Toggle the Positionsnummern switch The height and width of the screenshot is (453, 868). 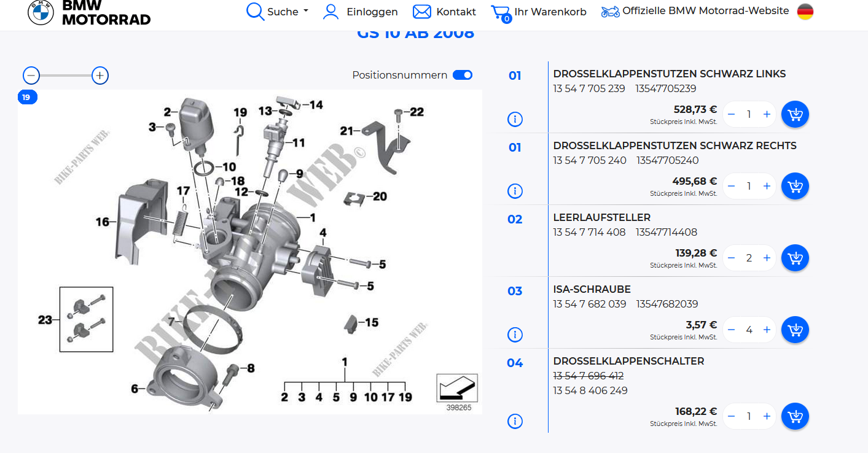click(463, 75)
